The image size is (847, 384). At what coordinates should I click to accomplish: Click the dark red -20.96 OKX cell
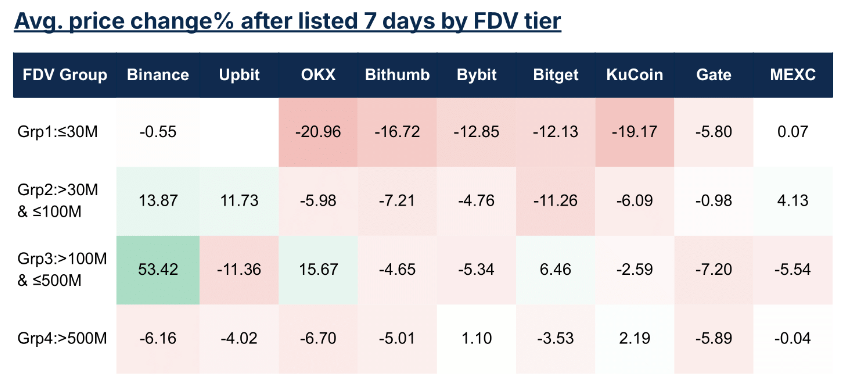318,132
